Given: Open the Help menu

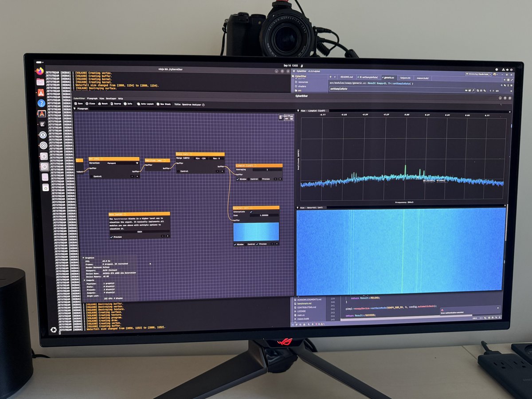Looking at the screenshot, I should 121,98.
